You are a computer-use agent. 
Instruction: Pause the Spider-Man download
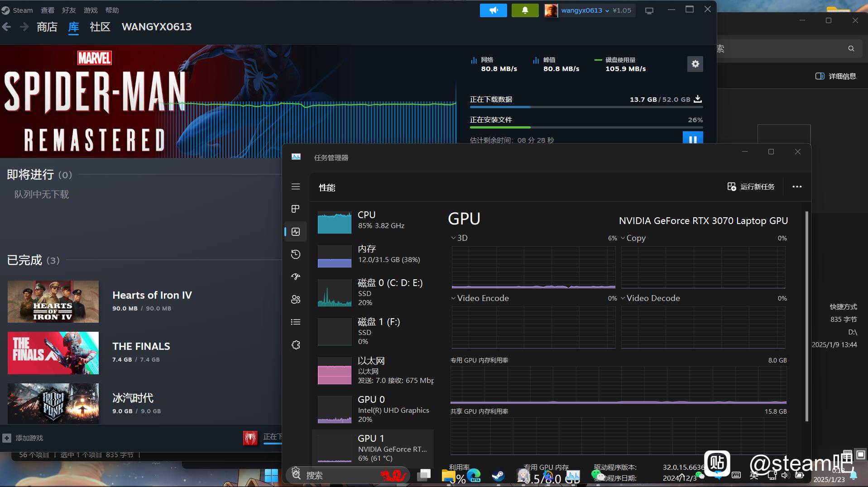pyautogui.click(x=693, y=138)
